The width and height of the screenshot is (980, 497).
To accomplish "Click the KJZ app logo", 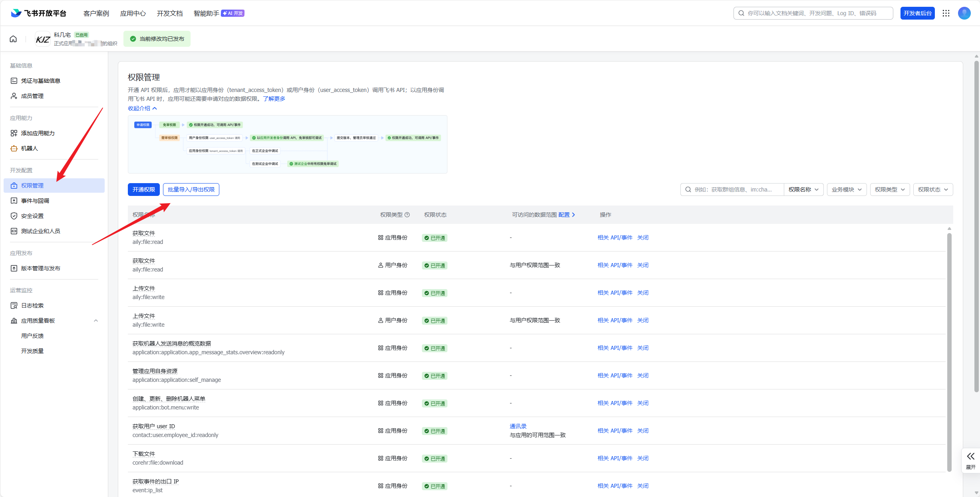I will click(x=43, y=39).
